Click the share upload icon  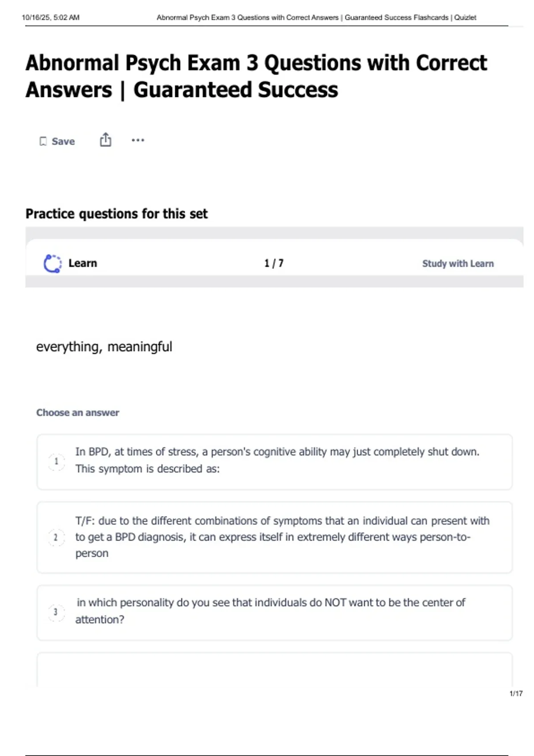(x=105, y=140)
